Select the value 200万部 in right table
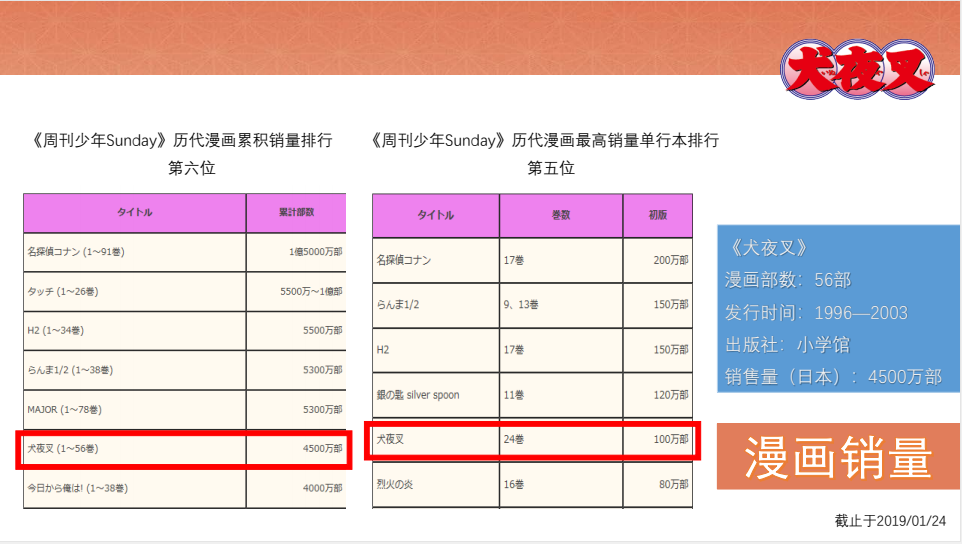The image size is (962, 544). click(x=671, y=260)
